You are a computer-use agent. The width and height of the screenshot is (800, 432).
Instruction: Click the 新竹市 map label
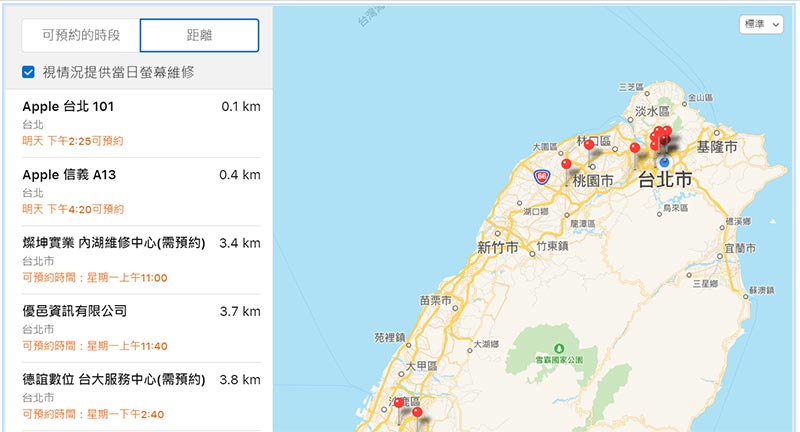[497, 248]
